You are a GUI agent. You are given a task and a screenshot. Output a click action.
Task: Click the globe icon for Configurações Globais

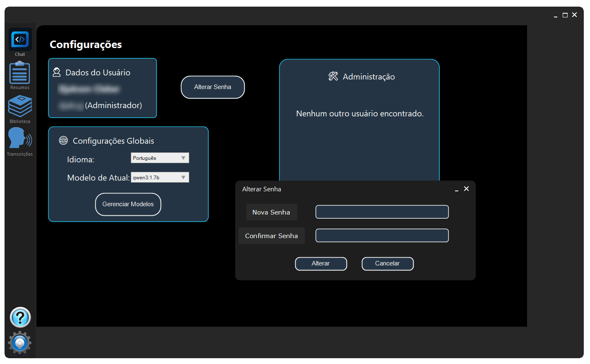(63, 140)
